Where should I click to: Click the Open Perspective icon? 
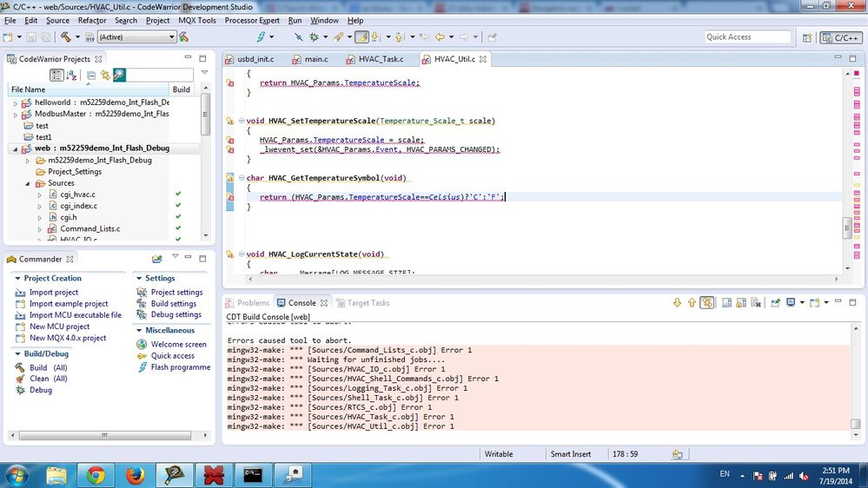point(807,37)
